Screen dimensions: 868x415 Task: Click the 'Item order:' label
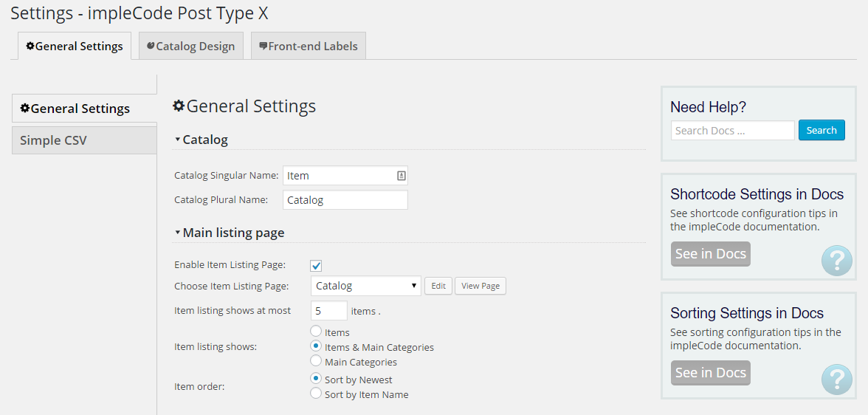(x=199, y=387)
